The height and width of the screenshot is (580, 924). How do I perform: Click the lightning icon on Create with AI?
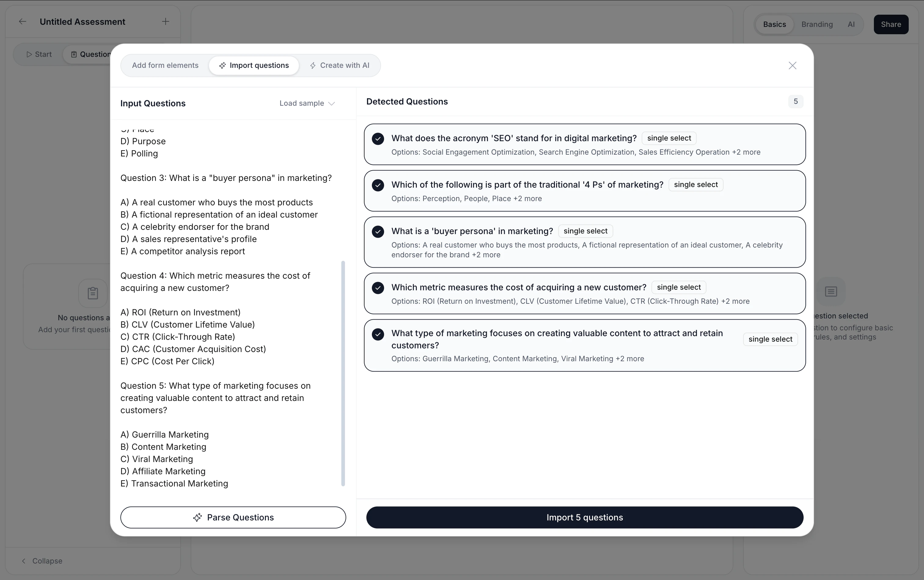(x=313, y=66)
